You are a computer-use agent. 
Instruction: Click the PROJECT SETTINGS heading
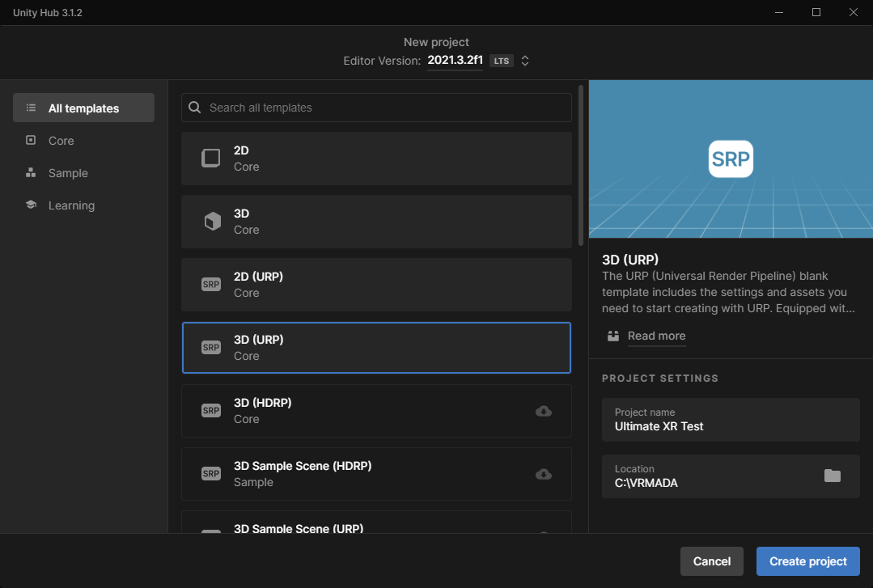[x=659, y=378]
